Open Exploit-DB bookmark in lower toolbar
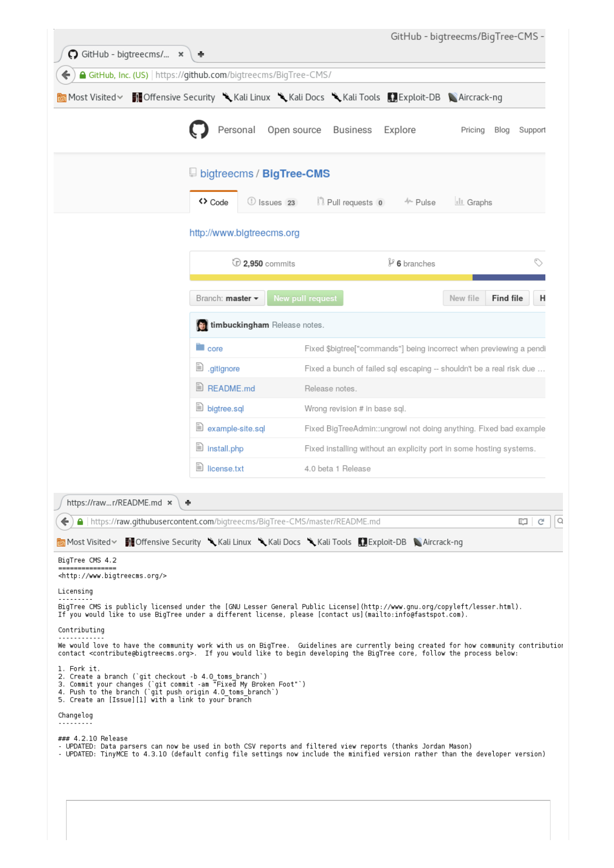This screenshot has width=614, height=868. pos(382,542)
